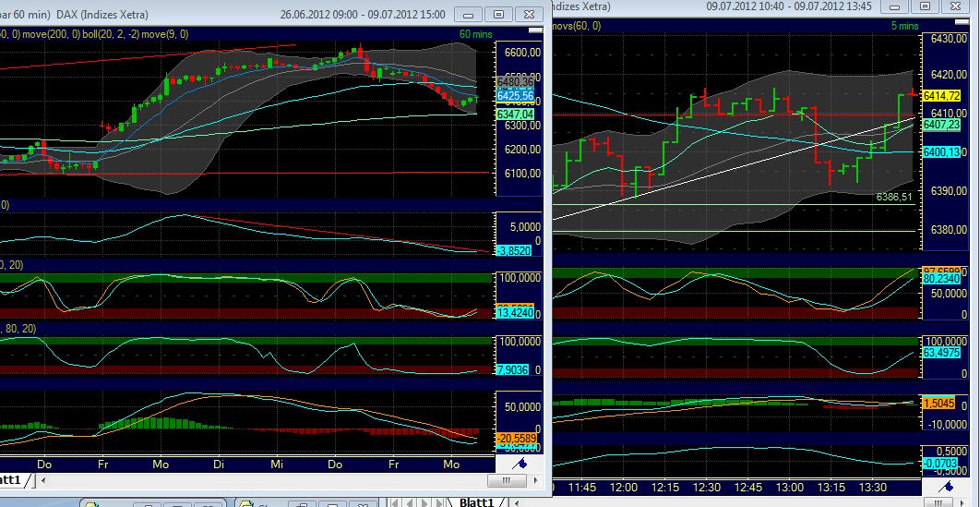
Task: Click the '60 mins' timeframe label
Action: tap(475, 34)
